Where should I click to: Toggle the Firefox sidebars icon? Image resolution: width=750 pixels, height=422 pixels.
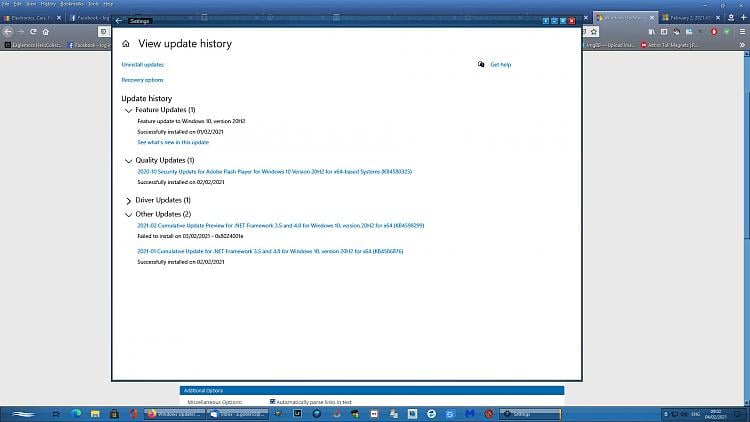click(664, 32)
